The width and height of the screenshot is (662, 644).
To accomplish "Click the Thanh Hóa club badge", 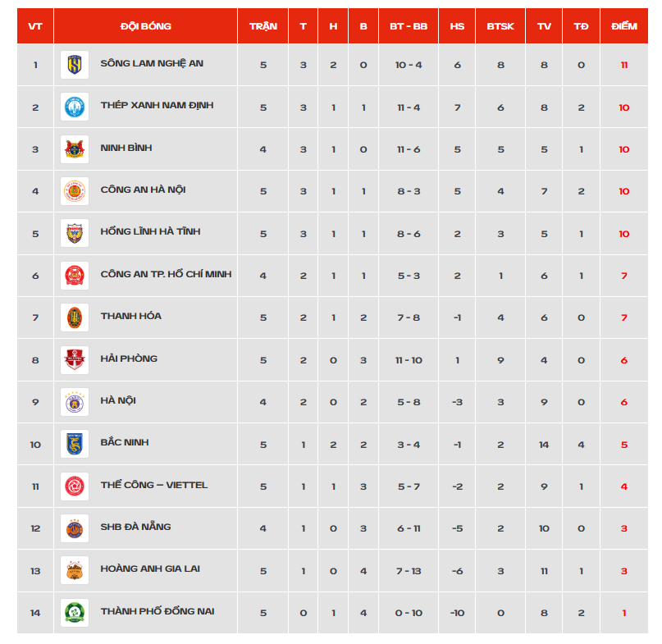I will point(75,317).
